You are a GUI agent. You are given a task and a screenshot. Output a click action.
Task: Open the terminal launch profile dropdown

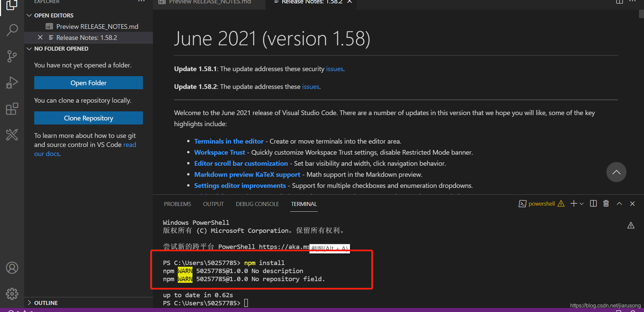(x=582, y=204)
